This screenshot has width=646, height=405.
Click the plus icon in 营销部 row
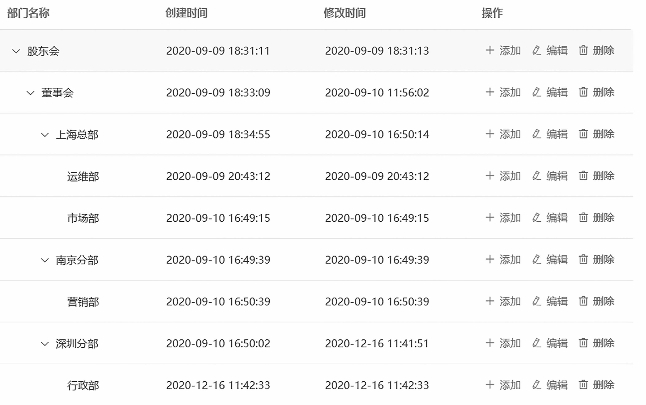489,301
